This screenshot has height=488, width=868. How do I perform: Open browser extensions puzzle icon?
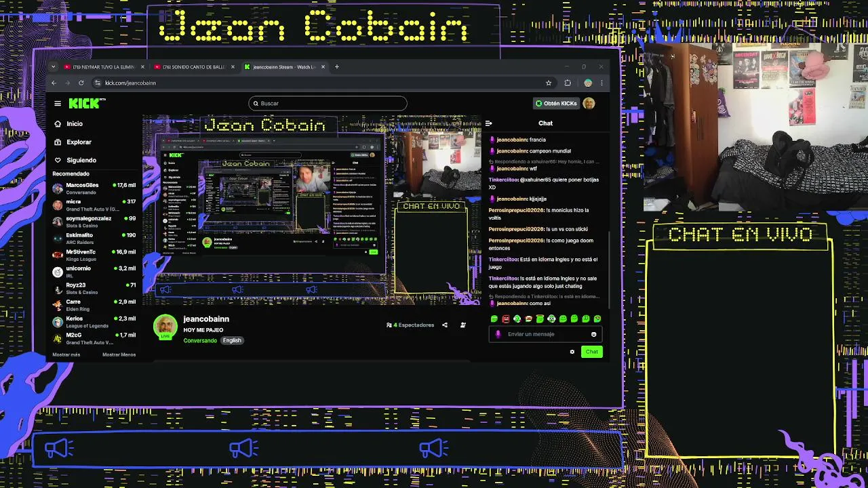click(x=568, y=83)
